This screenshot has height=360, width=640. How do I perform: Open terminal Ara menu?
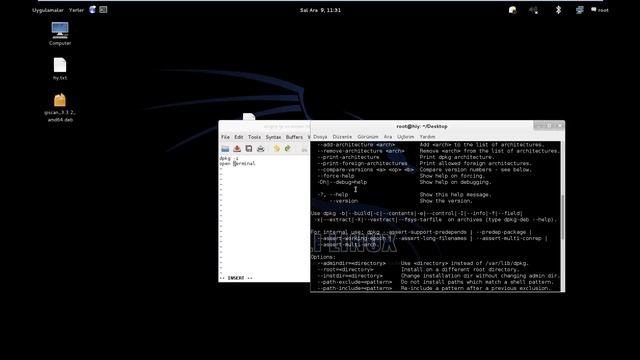pyautogui.click(x=388, y=137)
